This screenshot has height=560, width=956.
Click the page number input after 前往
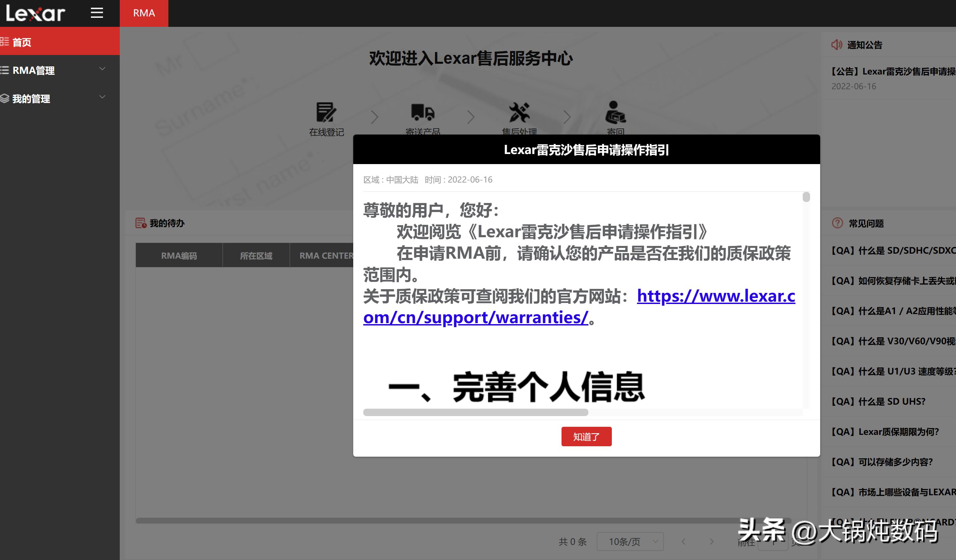774,542
